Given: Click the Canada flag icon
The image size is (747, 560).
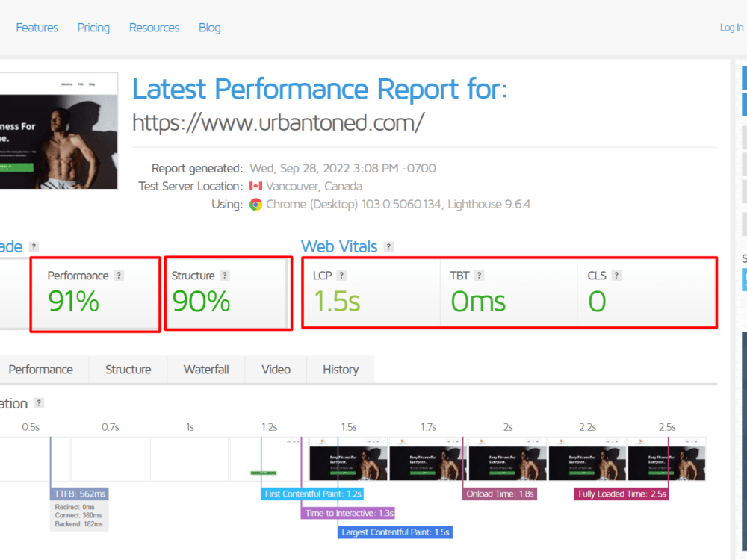Looking at the screenshot, I should click(x=255, y=186).
